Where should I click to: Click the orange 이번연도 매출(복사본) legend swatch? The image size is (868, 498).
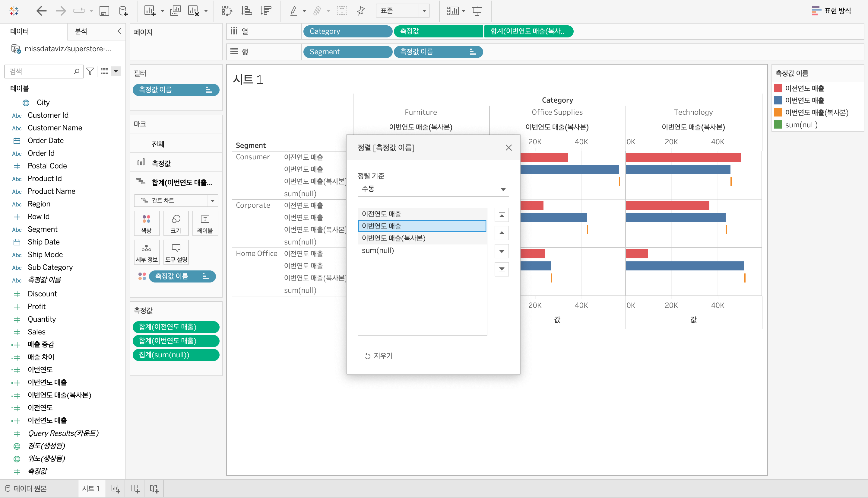[778, 112]
